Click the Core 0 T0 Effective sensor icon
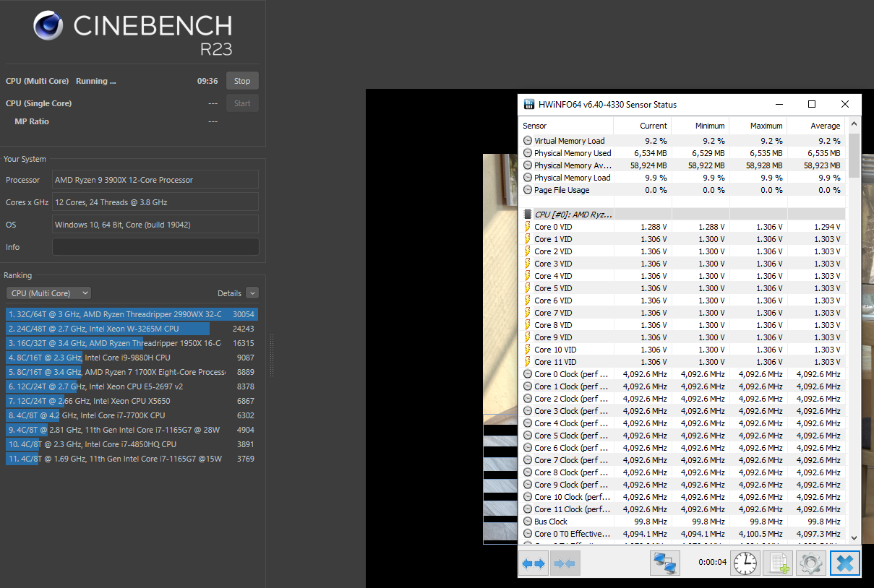This screenshot has height=588, width=874. (528, 534)
